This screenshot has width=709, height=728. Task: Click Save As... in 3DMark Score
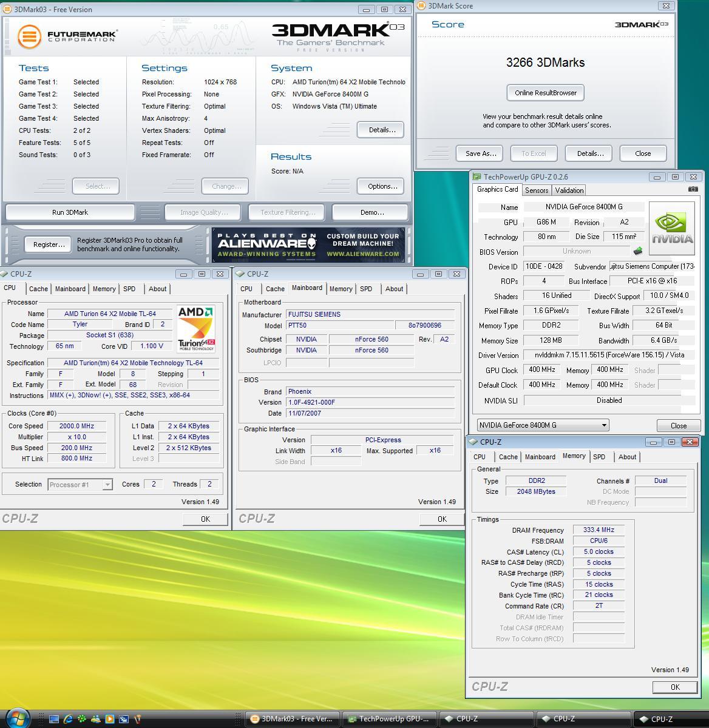(x=481, y=153)
